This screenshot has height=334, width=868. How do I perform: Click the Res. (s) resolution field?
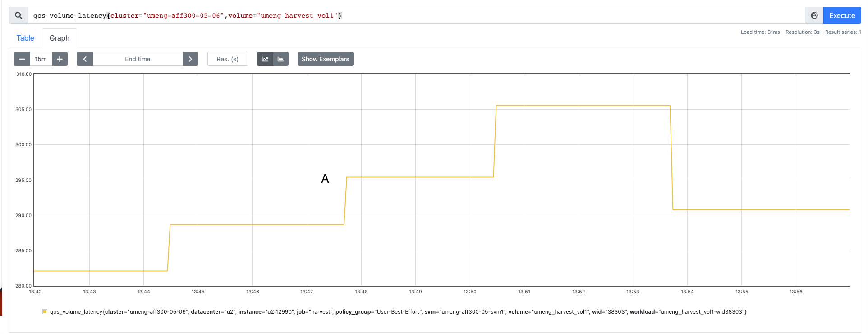228,59
